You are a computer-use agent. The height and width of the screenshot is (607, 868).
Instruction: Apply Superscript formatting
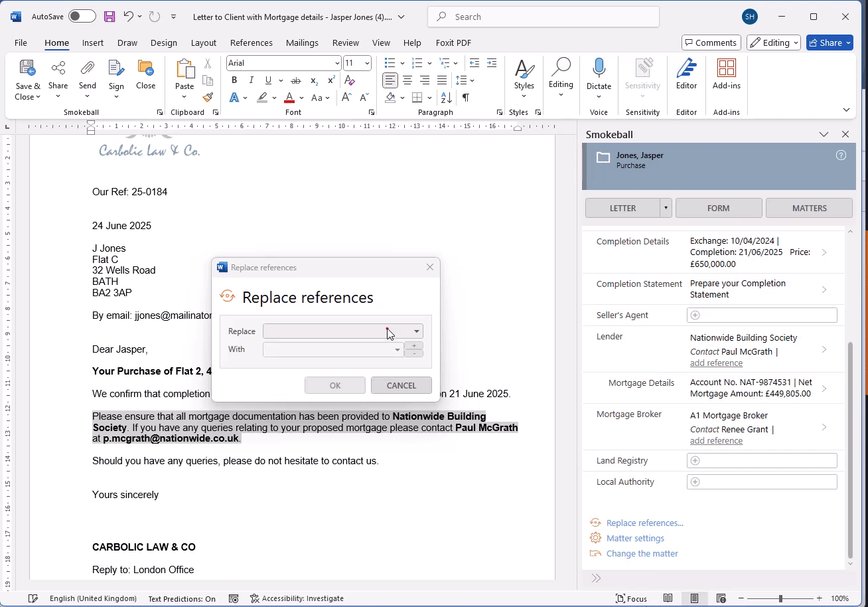[x=331, y=80]
